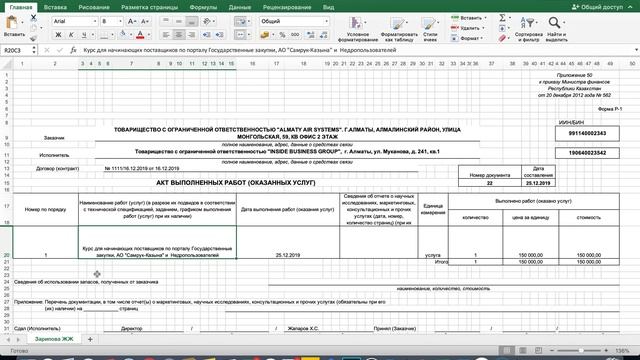Open Найти и выделить menu
The height and width of the screenshot is (360, 640).
pos(556,29)
